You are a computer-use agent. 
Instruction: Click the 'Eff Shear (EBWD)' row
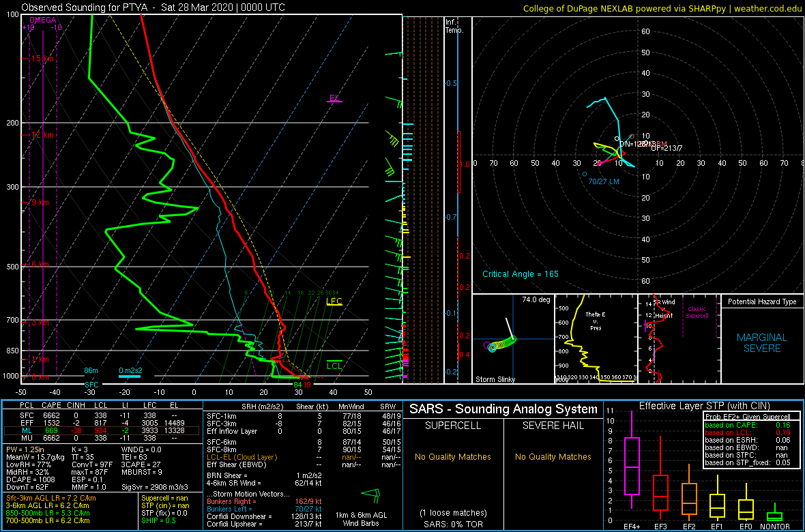303,465
